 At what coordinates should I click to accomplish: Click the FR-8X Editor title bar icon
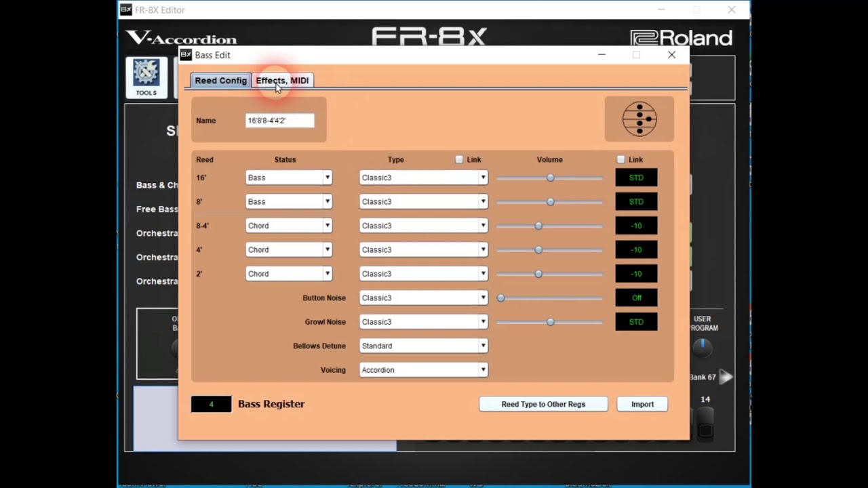tap(126, 9)
